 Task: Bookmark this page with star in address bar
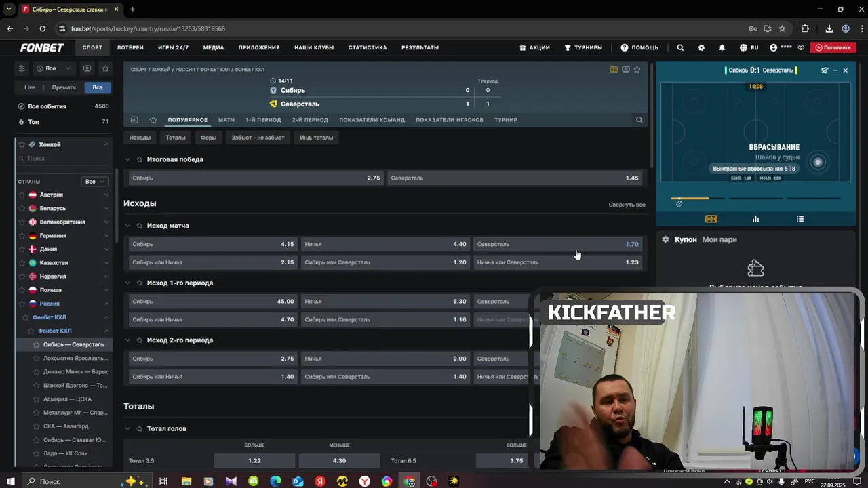click(x=782, y=28)
